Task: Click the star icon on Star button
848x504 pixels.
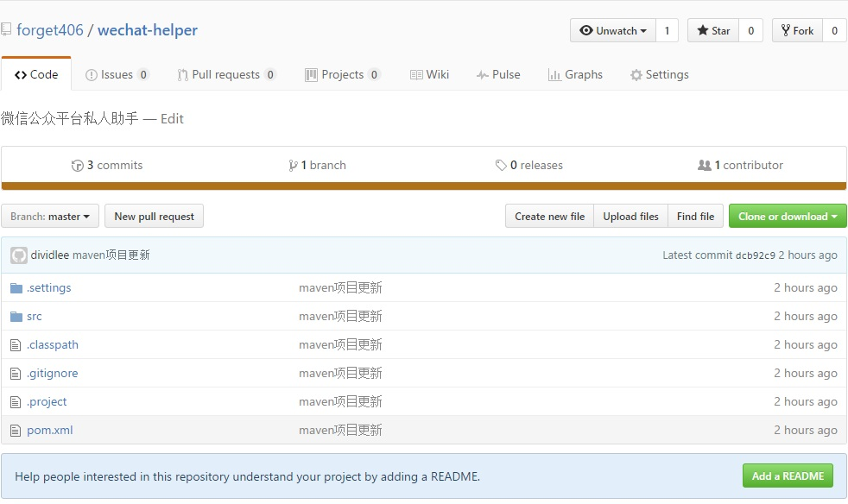Action: (703, 30)
